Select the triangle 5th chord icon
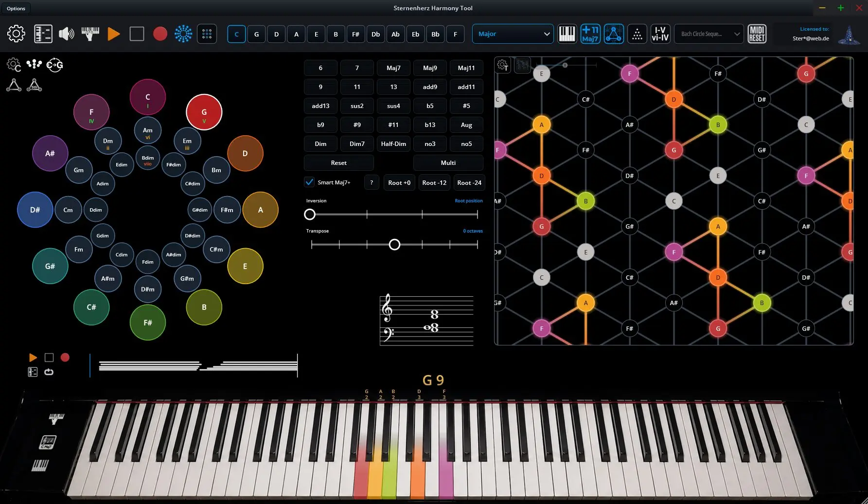 (x=34, y=85)
